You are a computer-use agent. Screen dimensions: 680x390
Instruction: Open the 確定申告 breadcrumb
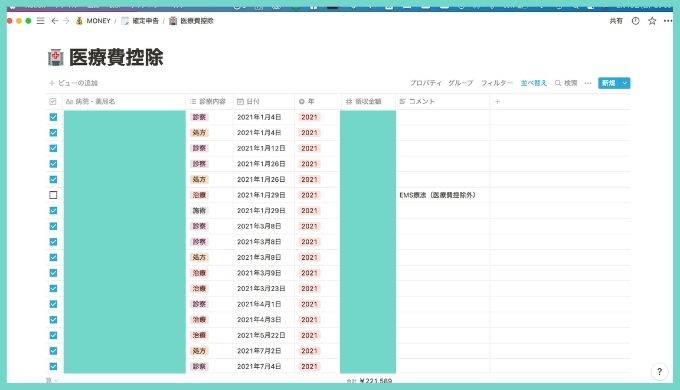pos(140,21)
